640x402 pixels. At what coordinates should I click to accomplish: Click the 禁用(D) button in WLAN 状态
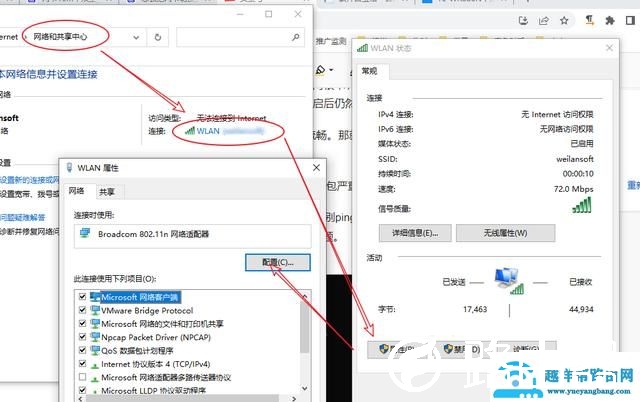tap(462, 349)
